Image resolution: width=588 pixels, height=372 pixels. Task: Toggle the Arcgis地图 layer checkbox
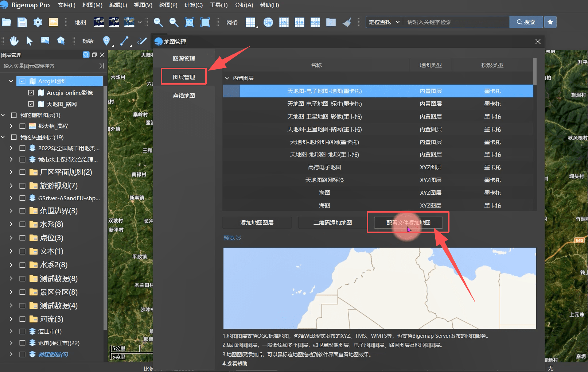click(x=23, y=81)
